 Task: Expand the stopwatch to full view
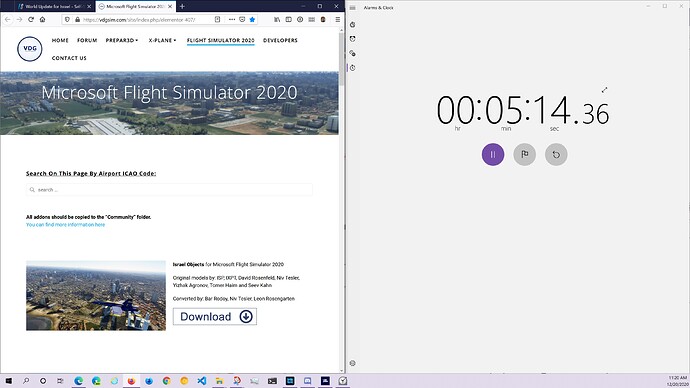click(x=605, y=90)
